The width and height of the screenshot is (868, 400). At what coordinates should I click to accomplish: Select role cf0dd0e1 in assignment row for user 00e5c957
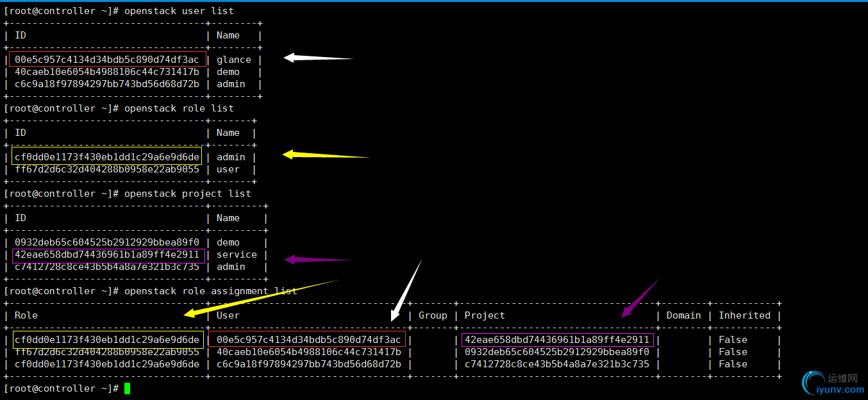[x=107, y=340]
